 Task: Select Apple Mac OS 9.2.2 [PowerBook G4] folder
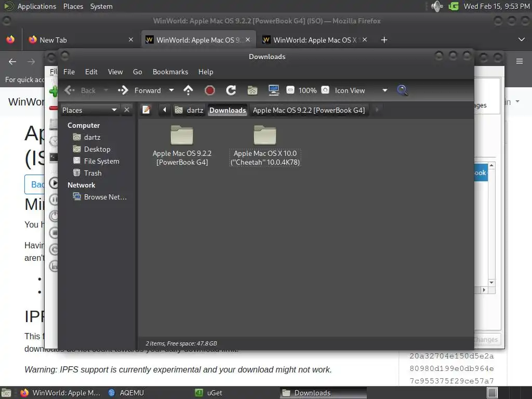pyautogui.click(x=182, y=146)
